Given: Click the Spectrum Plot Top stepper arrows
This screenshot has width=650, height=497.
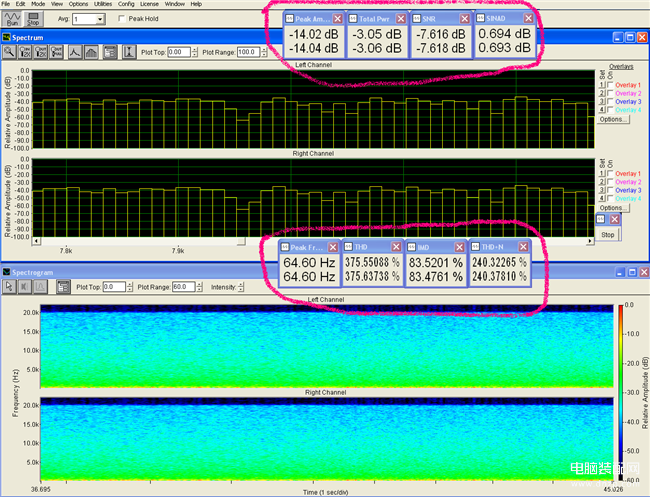Looking at the screenshot, I should click(x=194, y=52).
